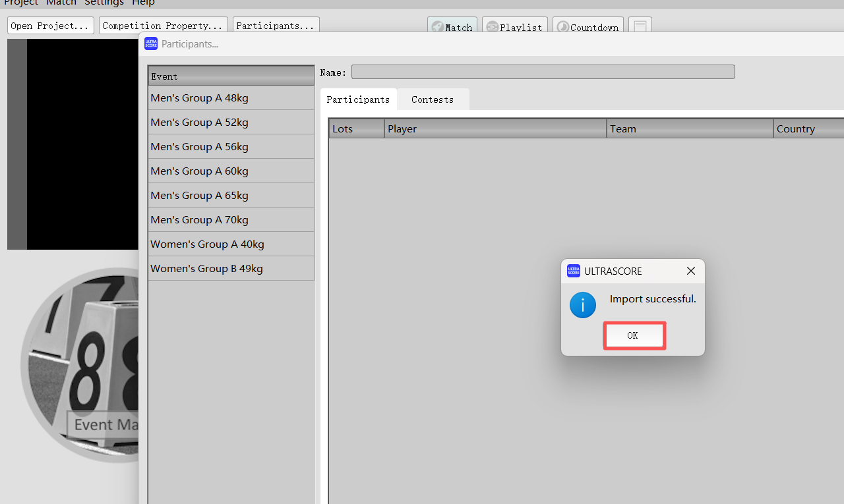Select the Participants tab
Viewport: 844px width, 504px height.
(x=358, y=99)
